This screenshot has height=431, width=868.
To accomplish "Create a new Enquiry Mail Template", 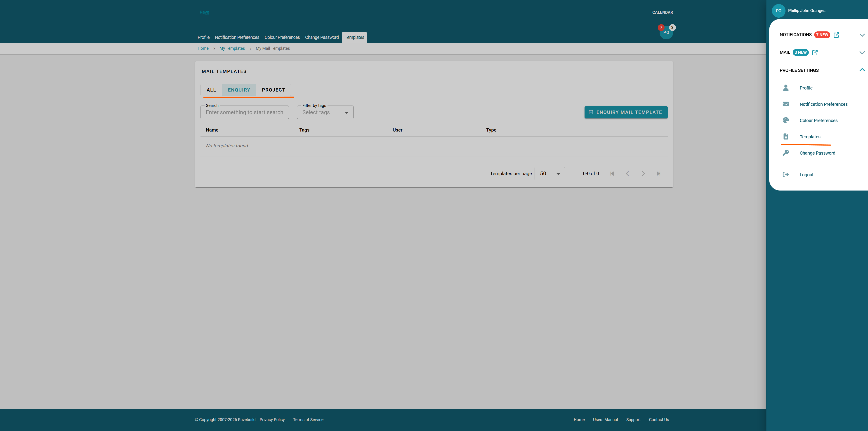I will tap(625, 113).
